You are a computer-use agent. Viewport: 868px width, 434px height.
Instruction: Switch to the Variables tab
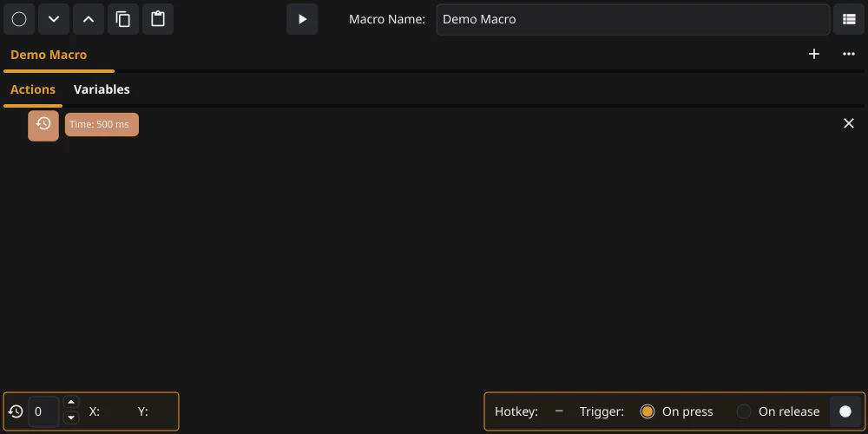[102, 89]
